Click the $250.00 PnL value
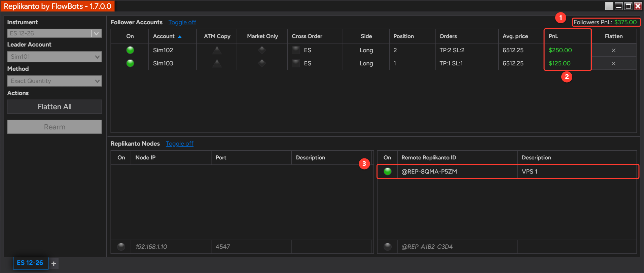 coord(560,50)
